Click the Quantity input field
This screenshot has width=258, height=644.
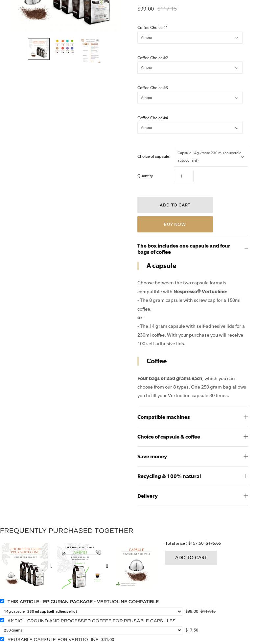coord(183,176)
